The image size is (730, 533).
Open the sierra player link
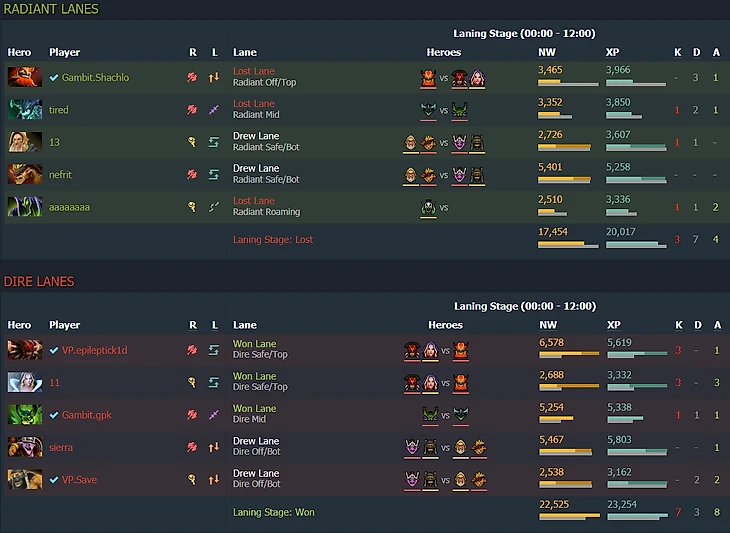click(60, 447)
